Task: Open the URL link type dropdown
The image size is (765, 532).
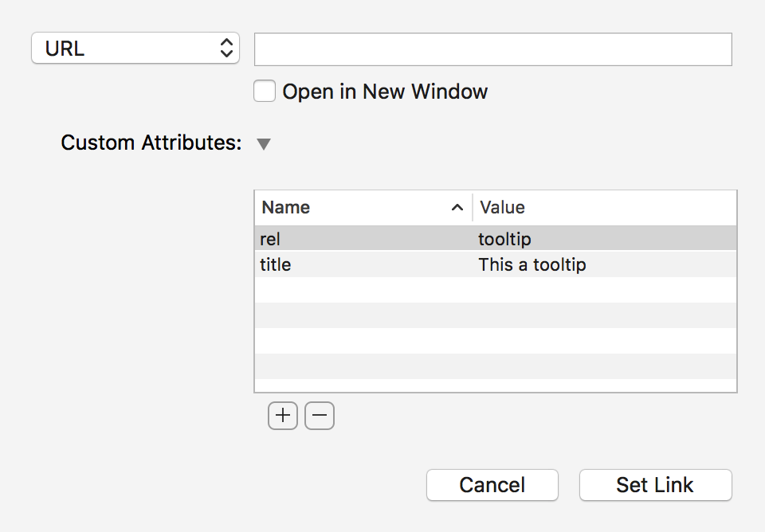Action: click(135, 49)
